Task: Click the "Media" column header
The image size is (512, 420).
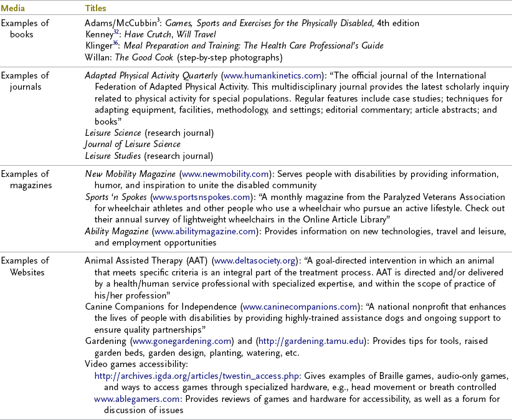Action: [x=12, y=8]
